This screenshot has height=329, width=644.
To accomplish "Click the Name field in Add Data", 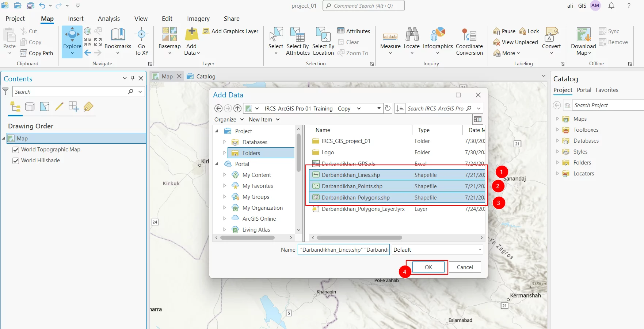I will click(344, 250).
